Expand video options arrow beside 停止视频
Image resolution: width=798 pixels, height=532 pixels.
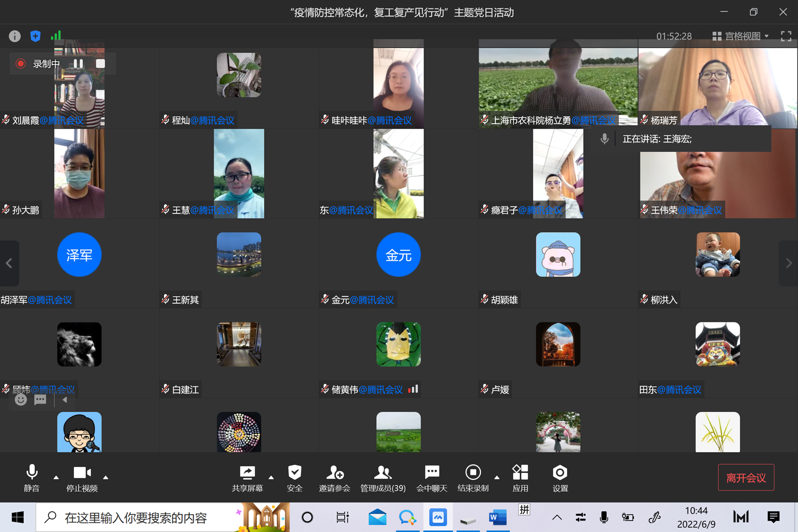(x=105, y=477)
